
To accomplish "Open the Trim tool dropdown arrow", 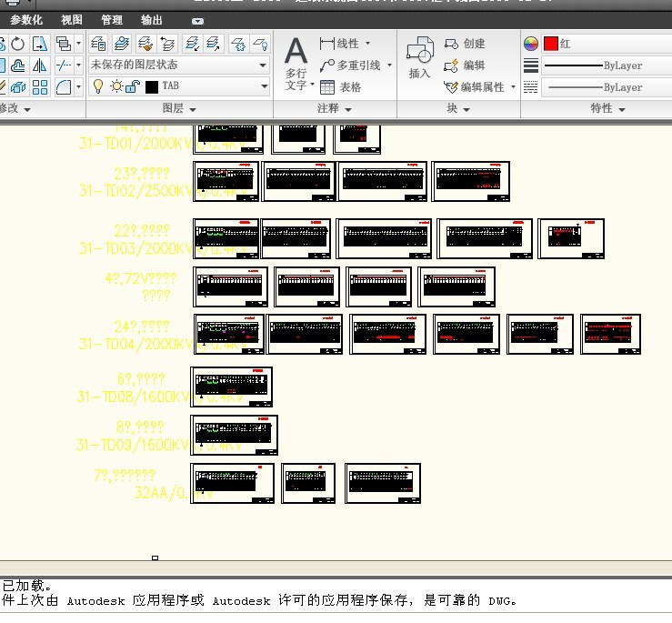I will [x=78, y=65].
